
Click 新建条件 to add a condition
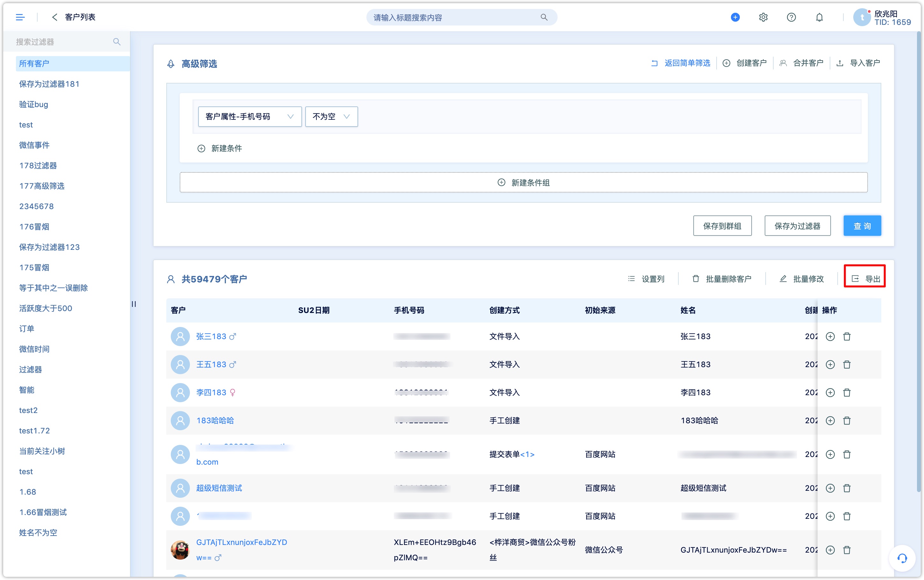click(219, 149)
